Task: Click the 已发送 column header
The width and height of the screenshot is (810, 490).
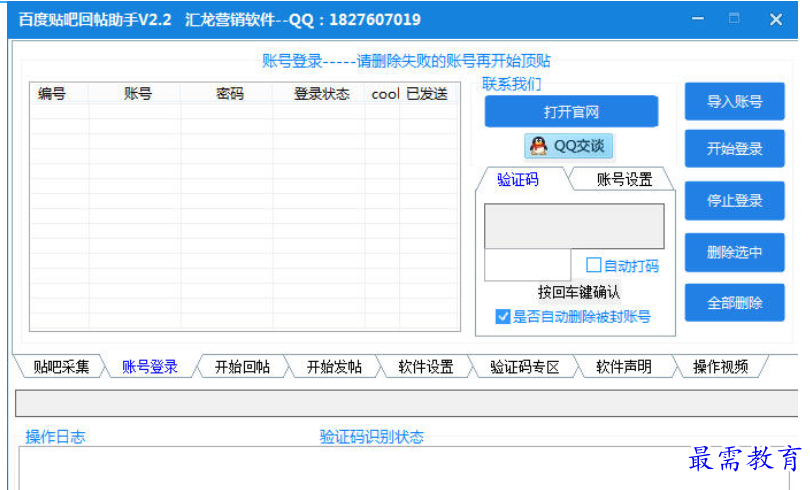Action: pos(428,94)
